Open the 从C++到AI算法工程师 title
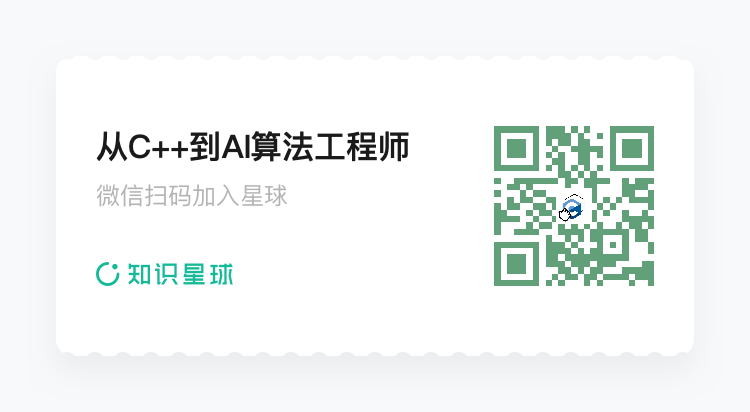This screenshot has width=750, height=412. (x=253, y=147)
